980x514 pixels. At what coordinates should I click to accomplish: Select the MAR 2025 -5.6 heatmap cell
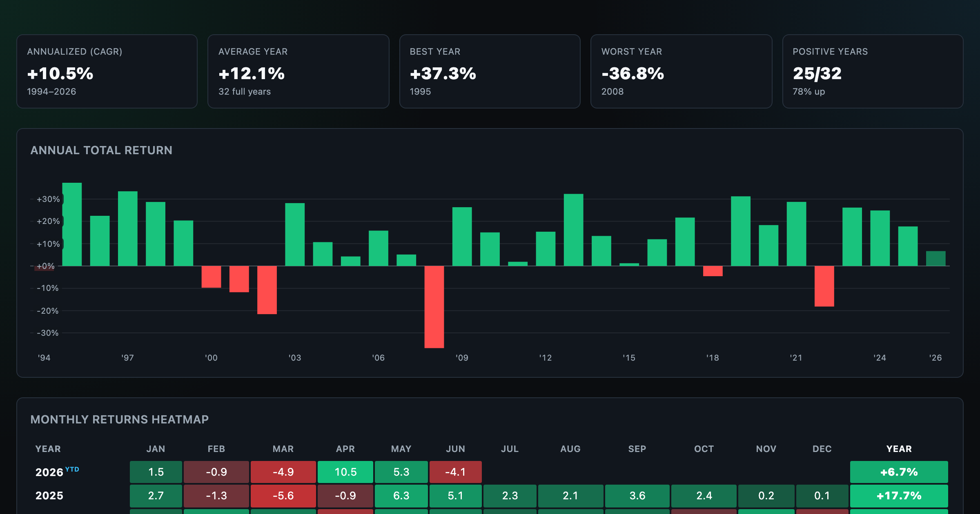pos(283,496)
